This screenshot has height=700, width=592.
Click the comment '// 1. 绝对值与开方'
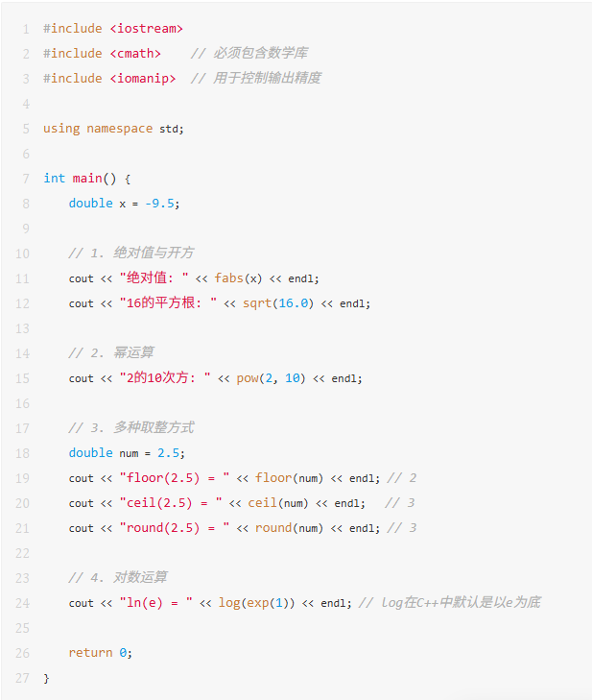(131, 253)
